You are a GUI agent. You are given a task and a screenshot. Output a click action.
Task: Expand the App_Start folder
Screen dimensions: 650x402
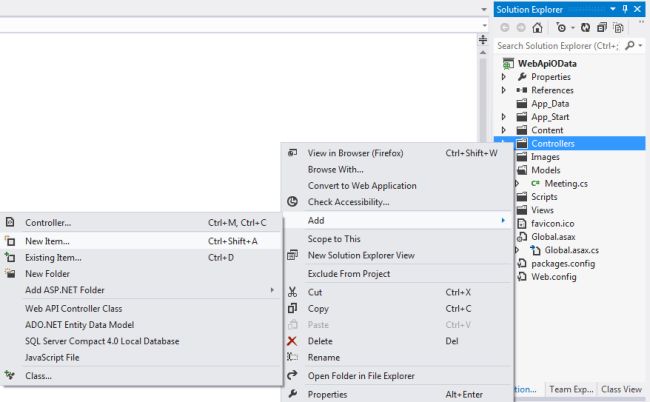point(504,117)
